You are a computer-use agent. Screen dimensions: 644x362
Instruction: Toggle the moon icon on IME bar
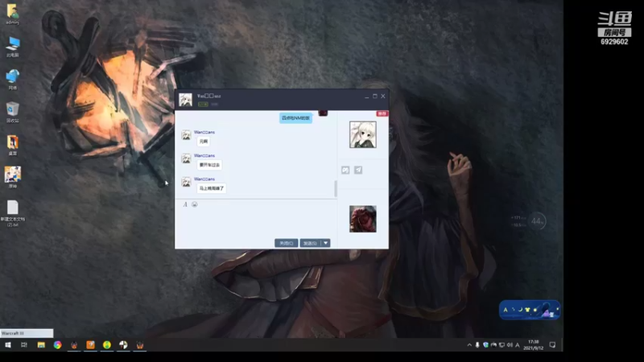point(520,310)
